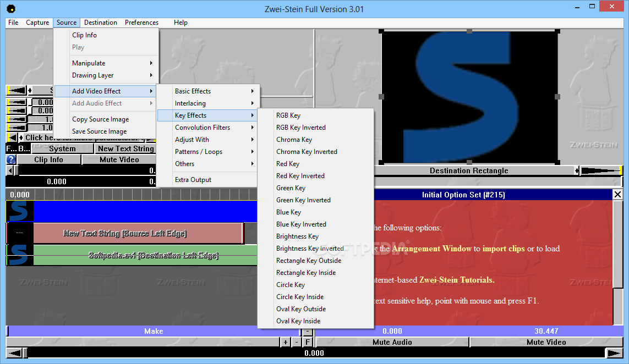Expand the Others submenu
The height and width of the screenshot is (364, 629).
coord(208,163)
